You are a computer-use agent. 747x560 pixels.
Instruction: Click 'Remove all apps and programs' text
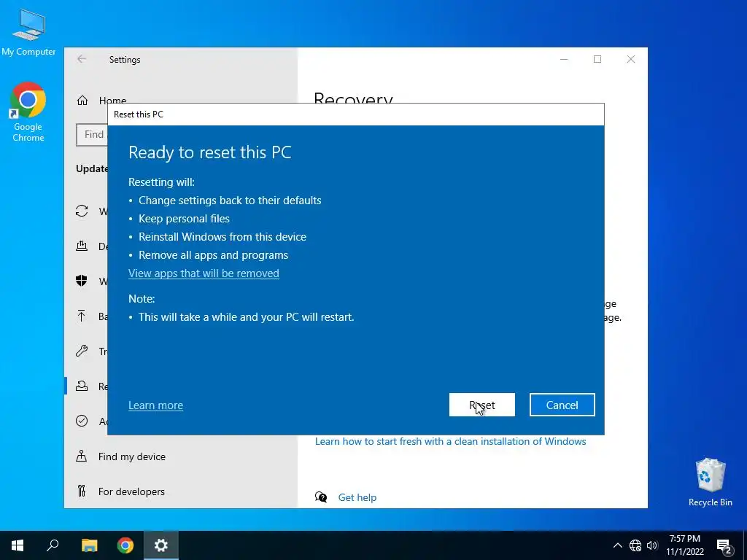click(214, 255)
